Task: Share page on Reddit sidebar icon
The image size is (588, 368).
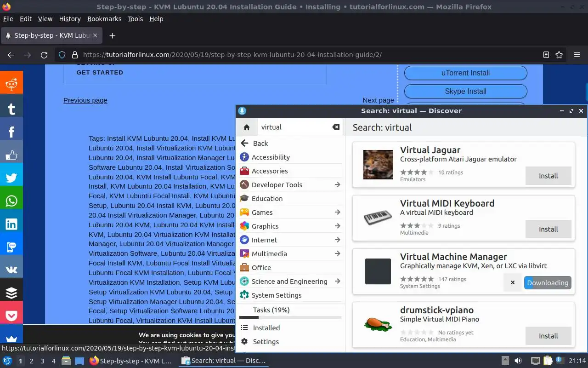Action: point(11,83)
